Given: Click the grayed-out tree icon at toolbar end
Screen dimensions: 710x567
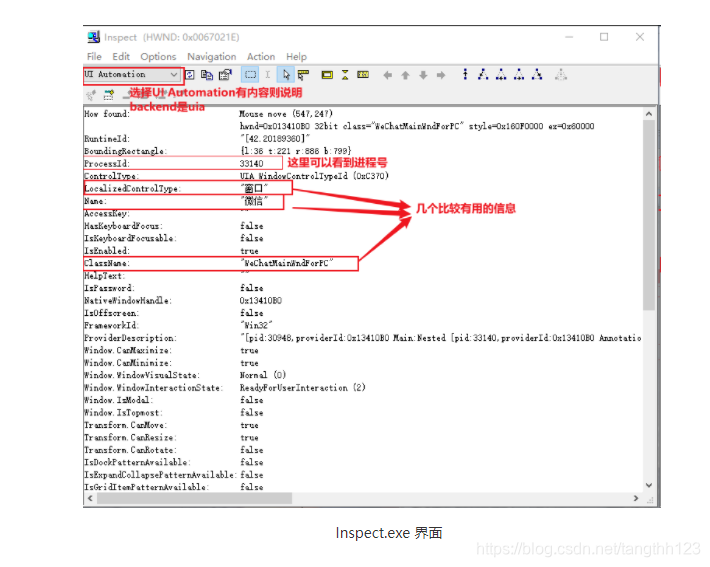Looking at the screenshot, I should point(561,74).
